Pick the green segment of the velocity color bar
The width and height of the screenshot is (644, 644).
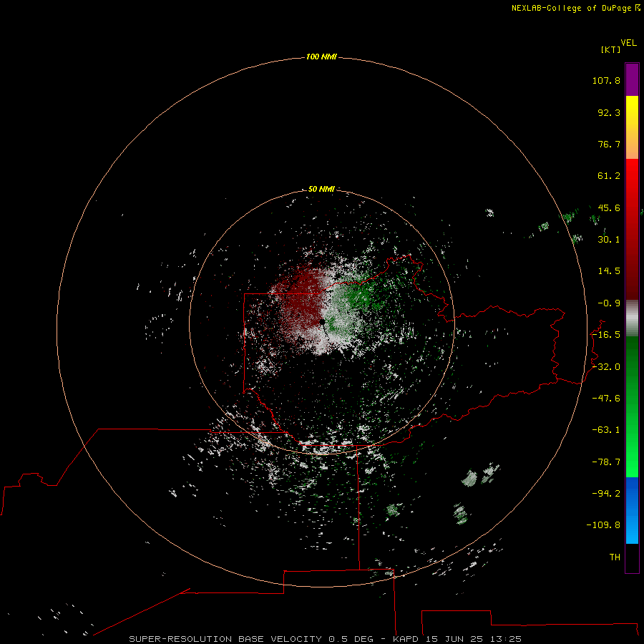(x=632, y=406)
